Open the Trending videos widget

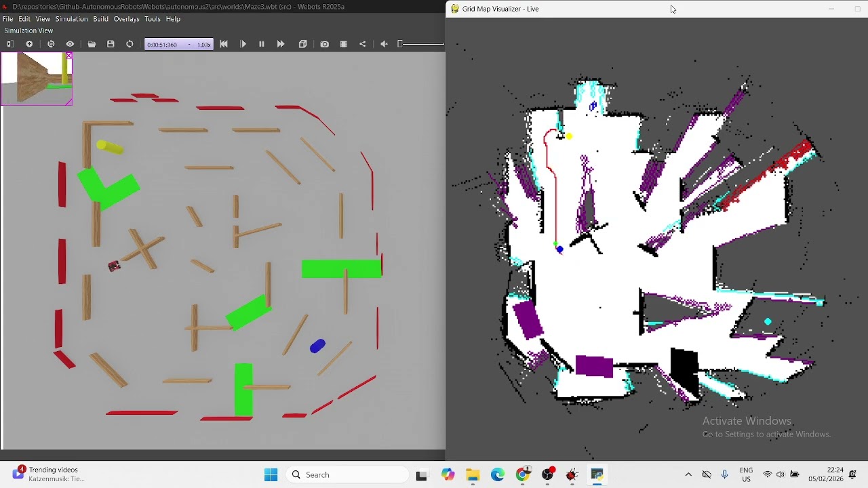pos(49,474)
